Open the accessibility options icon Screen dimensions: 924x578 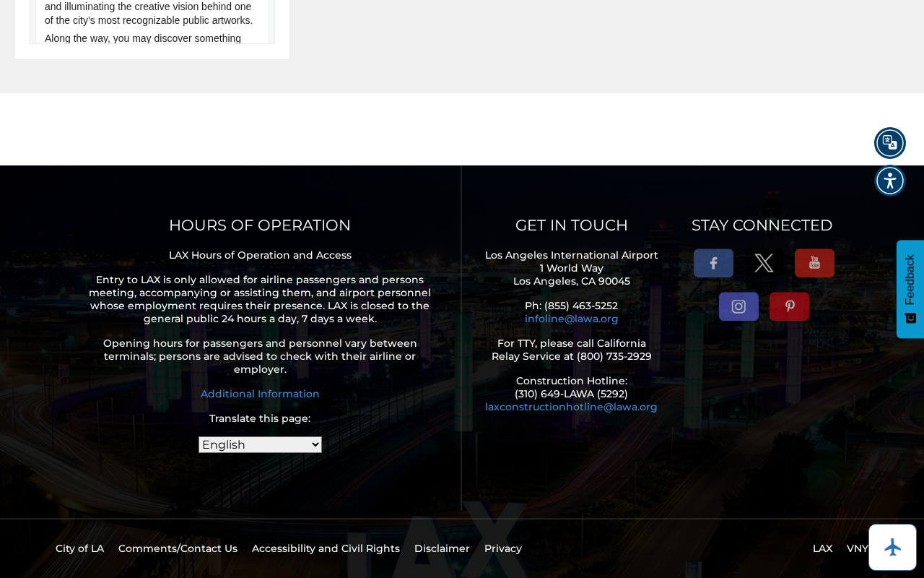coord(890,181)
